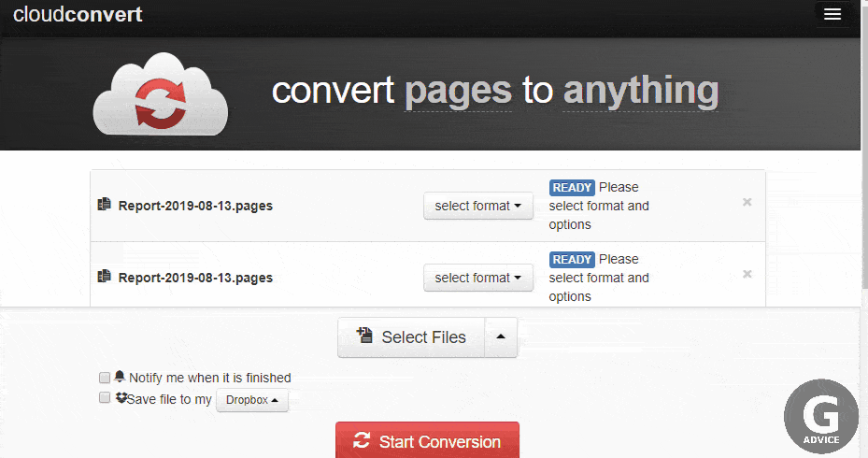
Task: Open select format dropdown for second file
Action: [478, 278]
